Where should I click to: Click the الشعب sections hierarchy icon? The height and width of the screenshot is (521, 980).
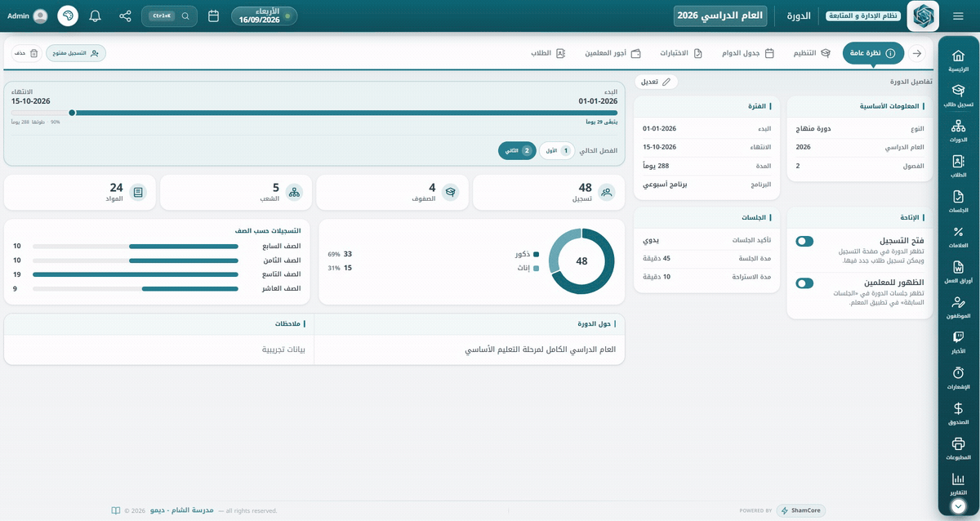294,193
